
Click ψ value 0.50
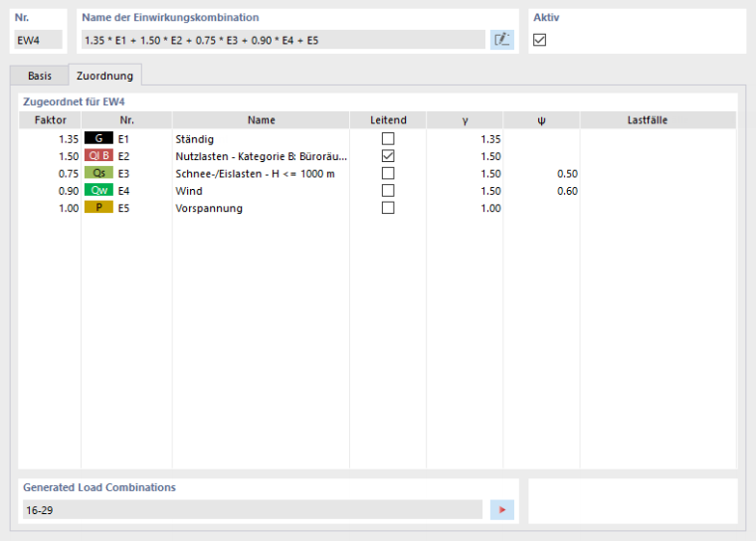(x=567, y=174)
